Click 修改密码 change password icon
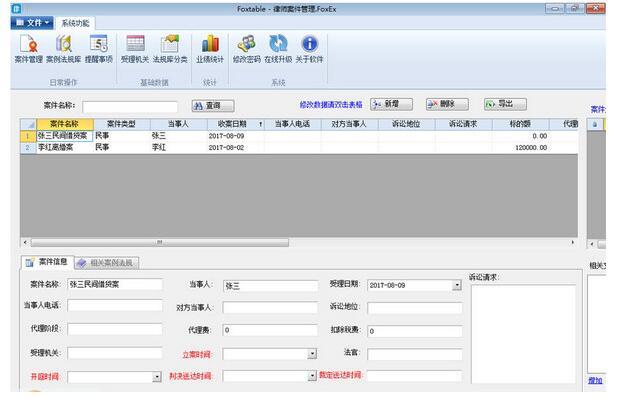The height and width of the screenshot is (399, 621). pos(246,49)
